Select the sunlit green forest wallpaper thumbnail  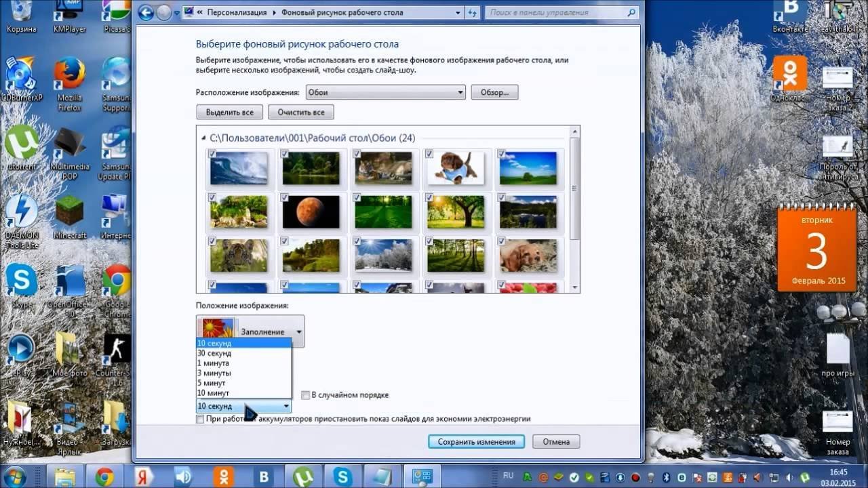[383, 212]
